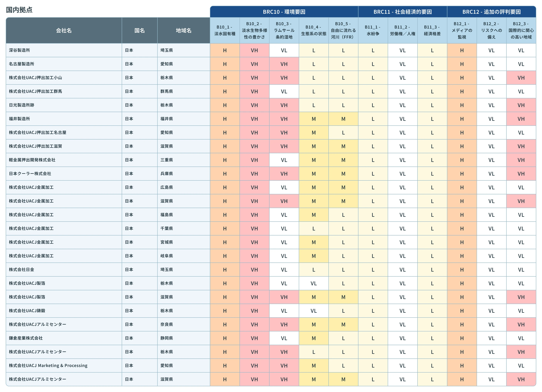Click the 千葉県 region cell
542x392 pixels.
(x=184, y=228)
